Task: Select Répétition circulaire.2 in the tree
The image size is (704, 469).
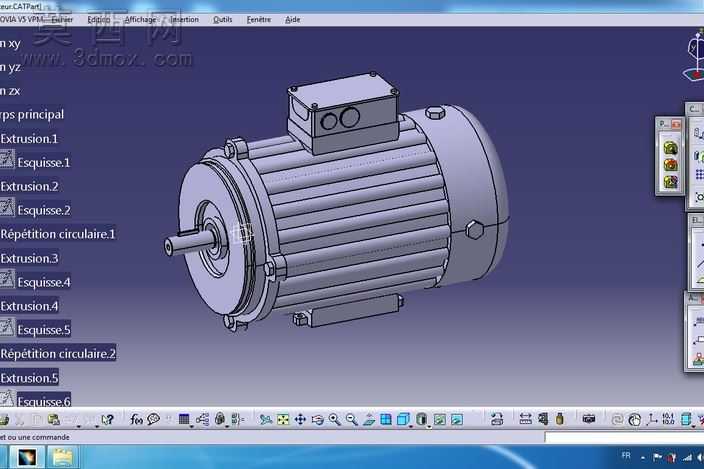Action: pos(58,354)
